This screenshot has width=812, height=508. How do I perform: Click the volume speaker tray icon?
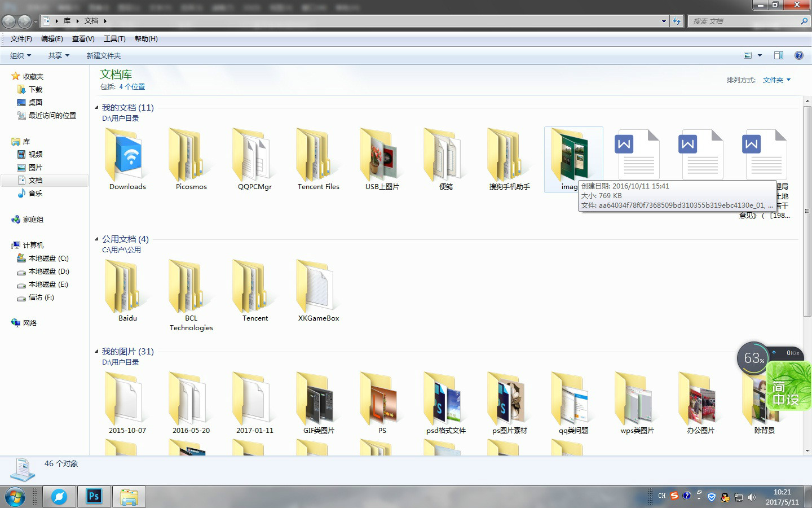coord(752,497)
